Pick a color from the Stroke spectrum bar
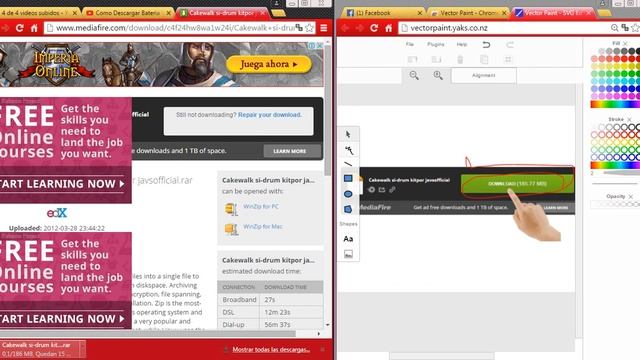The width and height of the screenshot is (640, 360). click(615, 165)
